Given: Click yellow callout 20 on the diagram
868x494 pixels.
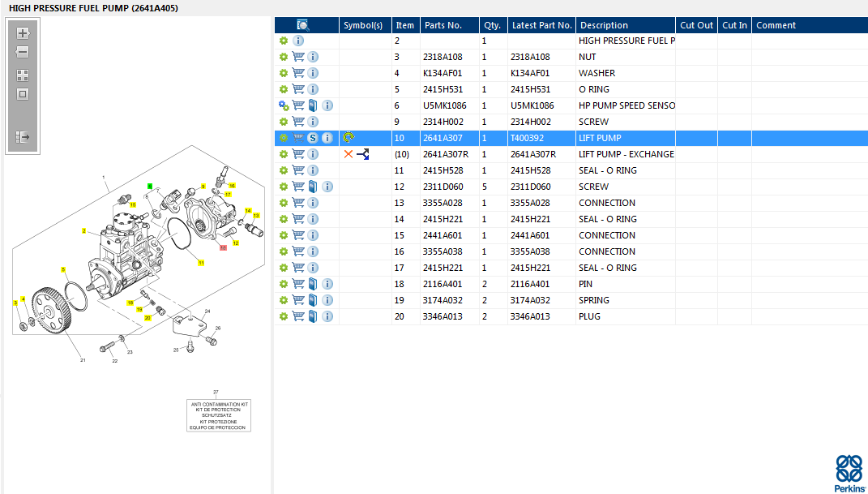Looking at the screenshot, I should (x=148, y=318).
